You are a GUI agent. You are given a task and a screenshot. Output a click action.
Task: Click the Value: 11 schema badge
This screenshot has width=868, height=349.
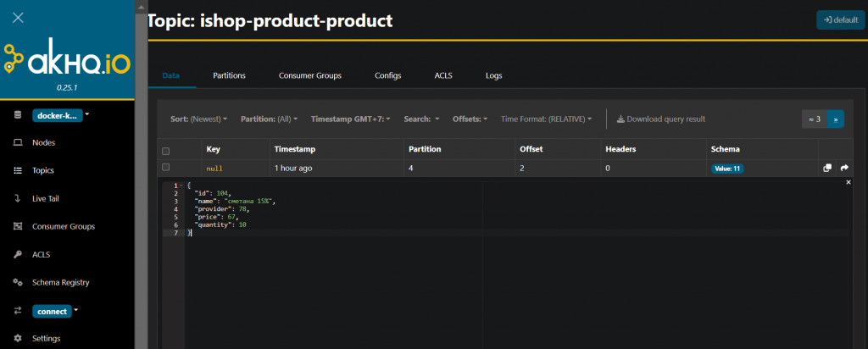(x=726, y=169)
